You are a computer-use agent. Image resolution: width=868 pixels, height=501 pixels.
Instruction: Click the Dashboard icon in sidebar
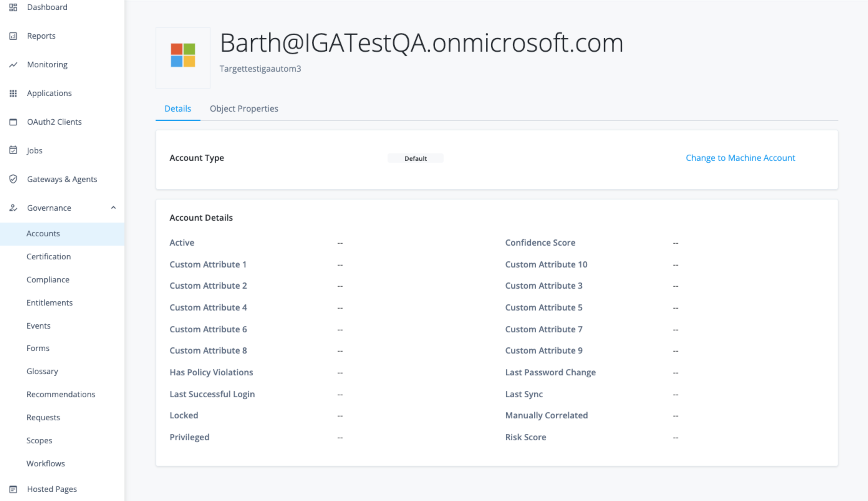pyautogui.click(x=13, y=7)
